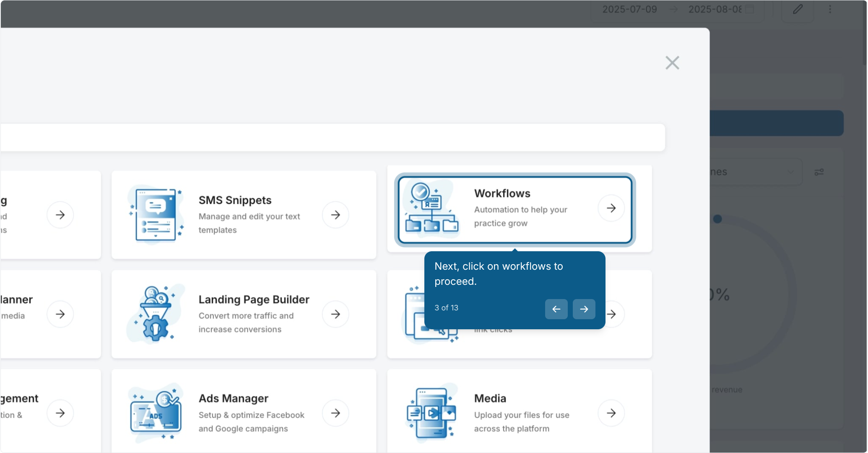Image resolution: width=868 pixels, height=453 pixels.
Task: Open SMS Snippets arrow button
Action: click(335, 215)
